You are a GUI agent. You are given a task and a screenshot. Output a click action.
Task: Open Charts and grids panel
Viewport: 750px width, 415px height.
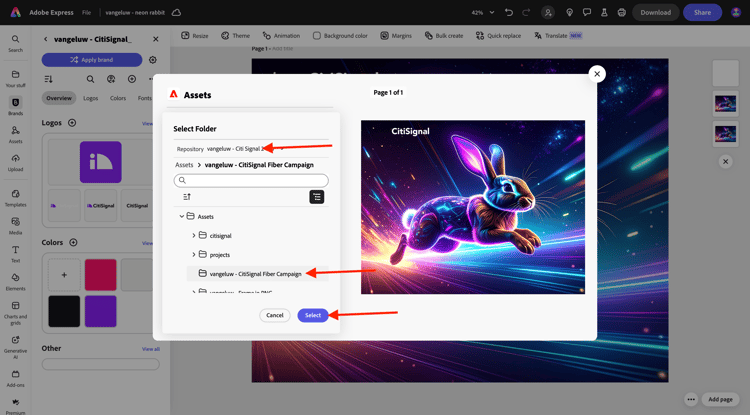[15, 313]
